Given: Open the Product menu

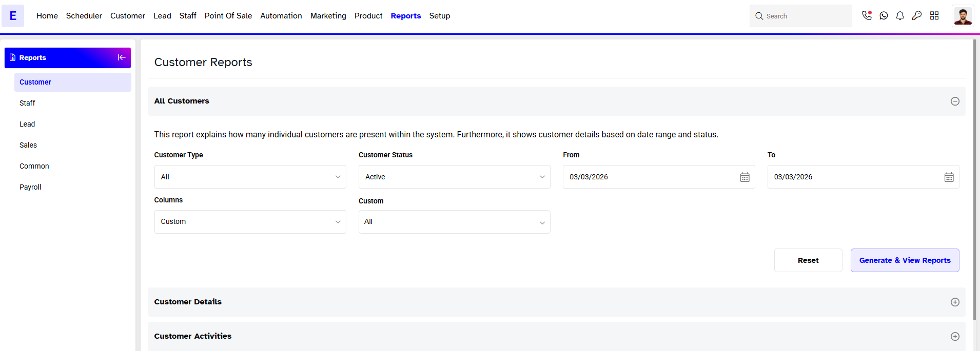Looking at the screenshot, I should point(368,16).
